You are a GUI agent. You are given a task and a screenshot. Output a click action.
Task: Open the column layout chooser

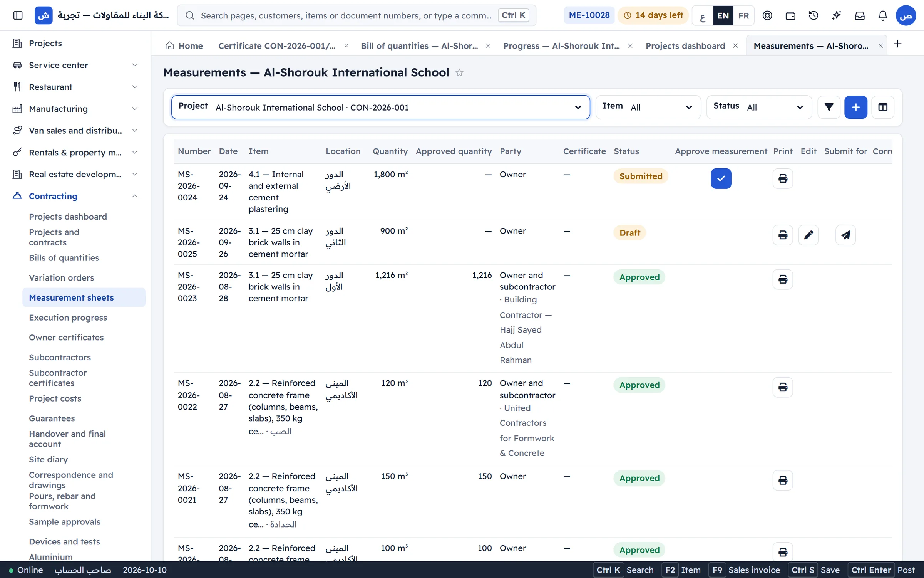[x=882, y=107]
